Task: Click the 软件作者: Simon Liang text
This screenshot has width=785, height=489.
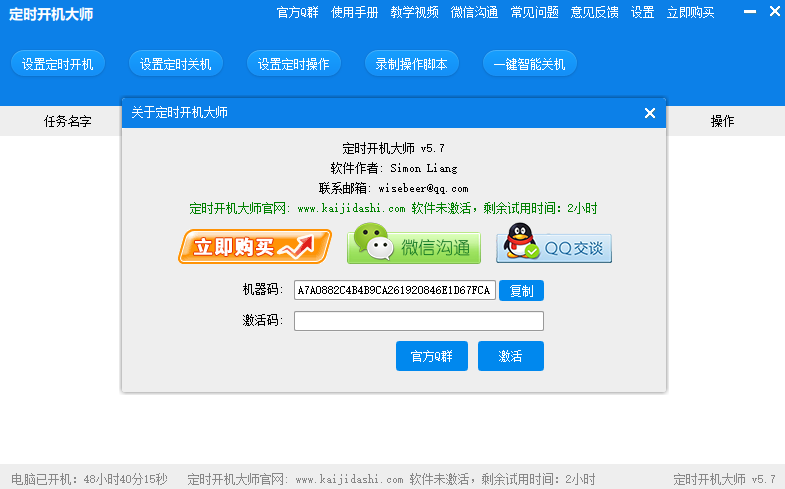Action: (x=394, y=168)
